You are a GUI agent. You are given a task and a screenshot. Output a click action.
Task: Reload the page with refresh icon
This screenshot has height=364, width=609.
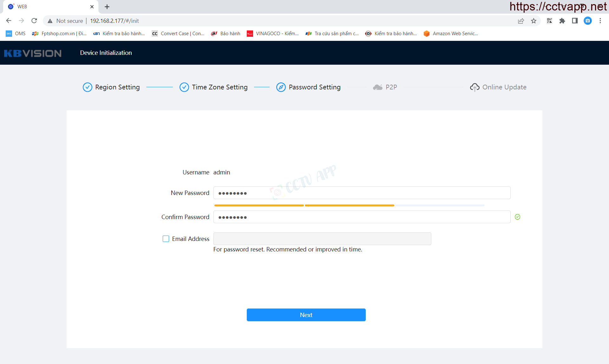click(34, 21)
